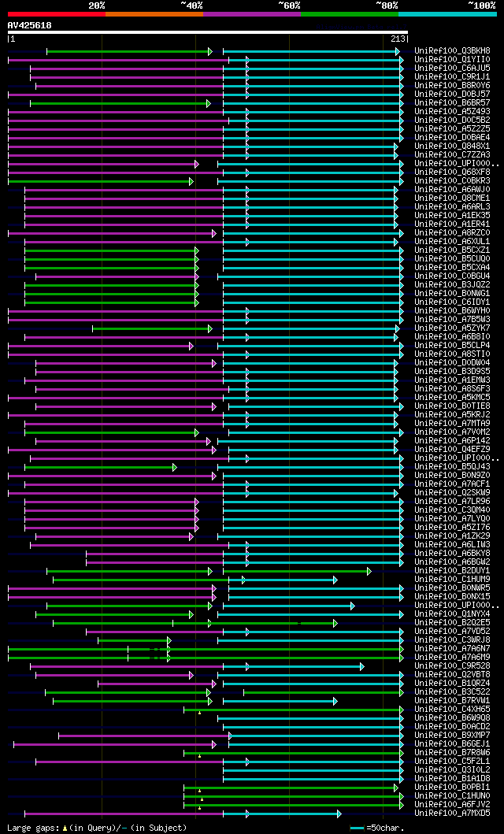504x834 pixels.
Task: Select subject label UniRef100_B7R8W6
Action: [x=453, y=753]
